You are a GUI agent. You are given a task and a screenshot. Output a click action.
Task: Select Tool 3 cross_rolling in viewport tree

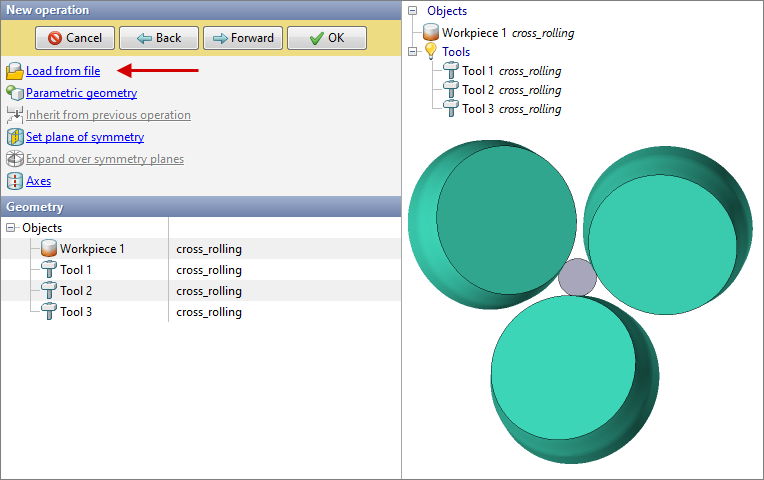pyautogui.click(x=510, y=109)
